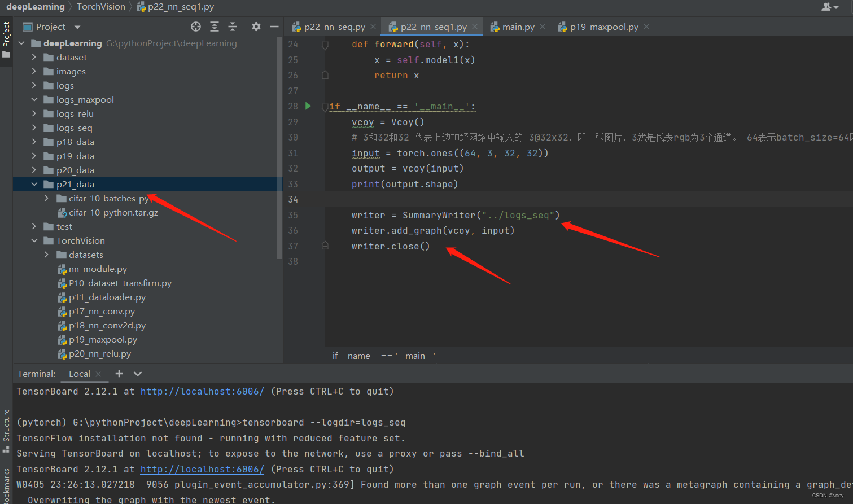Open the Project view mode dropdown
Image resolution: width=853 pixels, height=504 pixels.
77,27
